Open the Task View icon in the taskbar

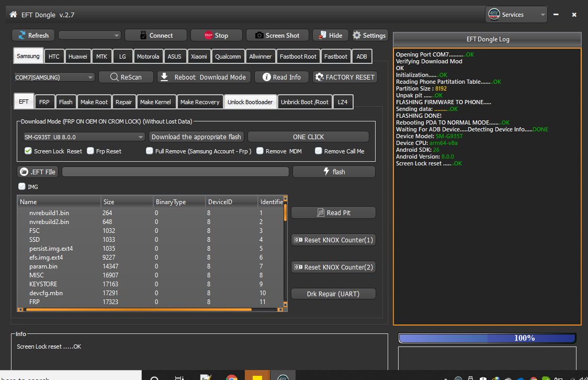[179, 378]
